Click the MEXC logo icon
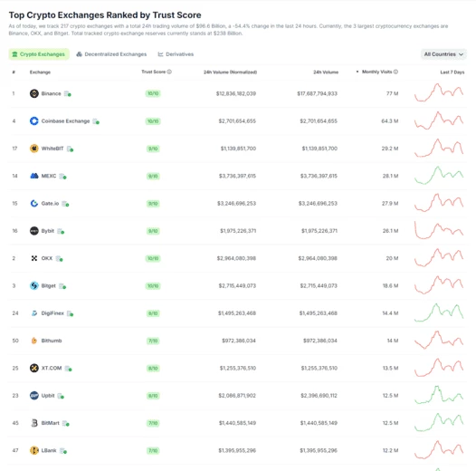The height and width of the screenshot is (471, 476). [34, 176]
